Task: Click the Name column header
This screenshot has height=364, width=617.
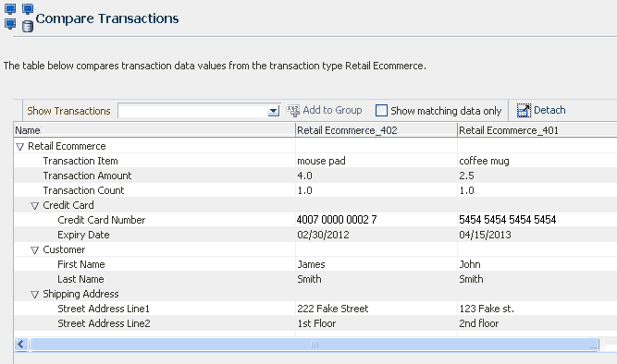Action: 154,130
